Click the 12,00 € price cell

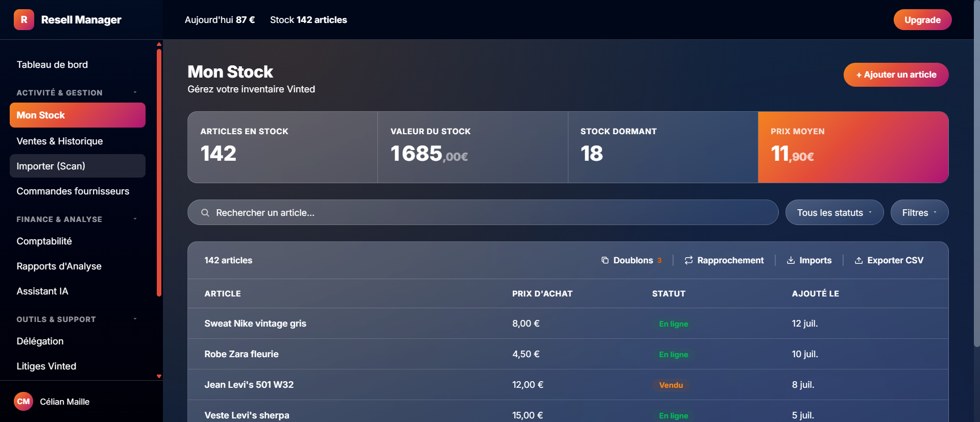(x=528, y=385)
